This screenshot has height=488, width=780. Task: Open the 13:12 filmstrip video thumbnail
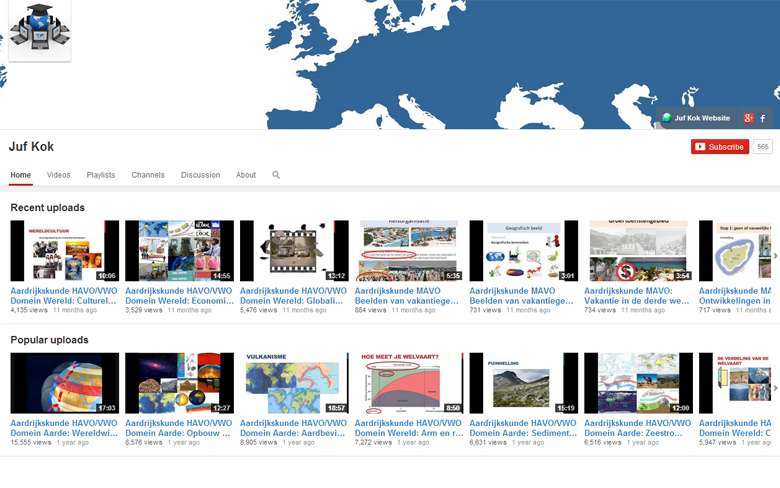click(x=294, y=251)
